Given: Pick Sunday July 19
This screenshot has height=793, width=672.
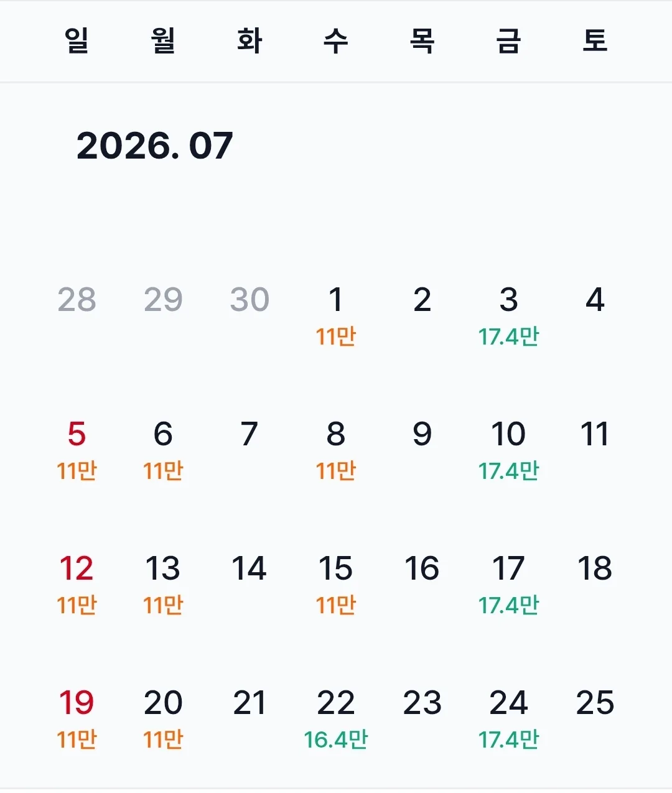Looking at the screenshot, I should tap(77, 719).
